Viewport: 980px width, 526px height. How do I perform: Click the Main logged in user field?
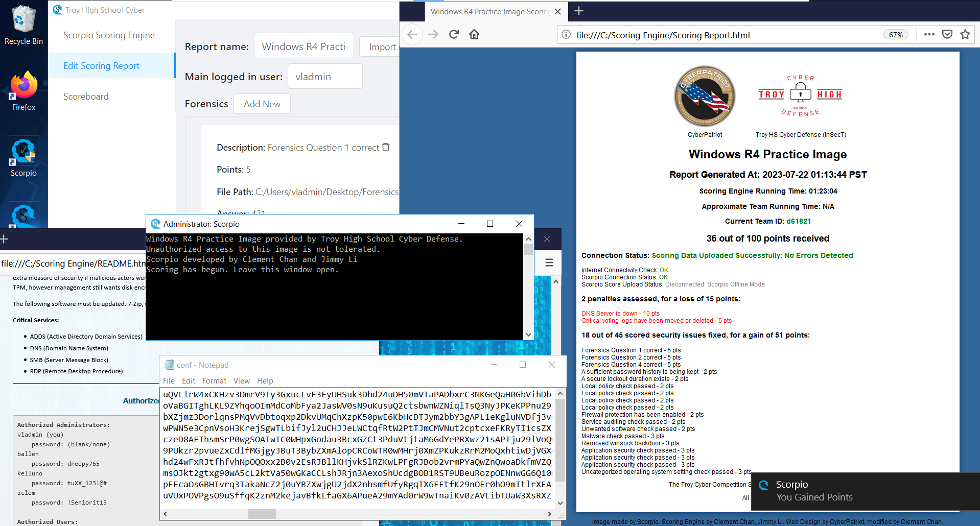point(325,76)
